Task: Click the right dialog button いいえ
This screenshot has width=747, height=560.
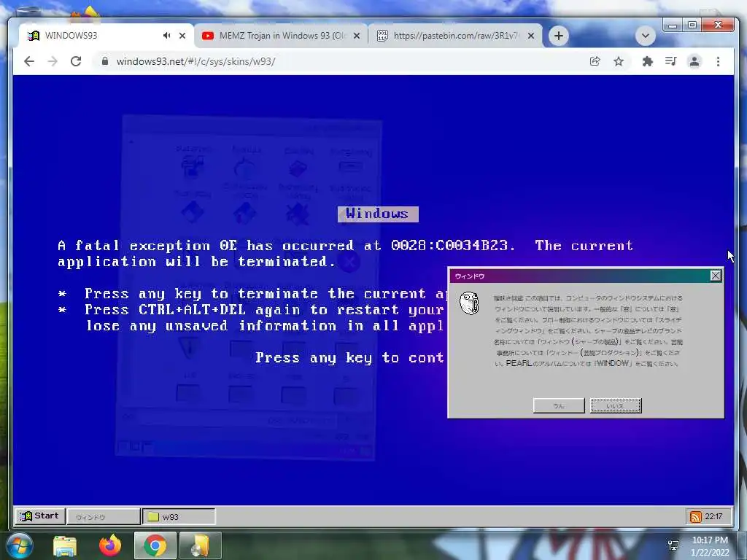Action: pyautogui.click(x=616, y=405)
